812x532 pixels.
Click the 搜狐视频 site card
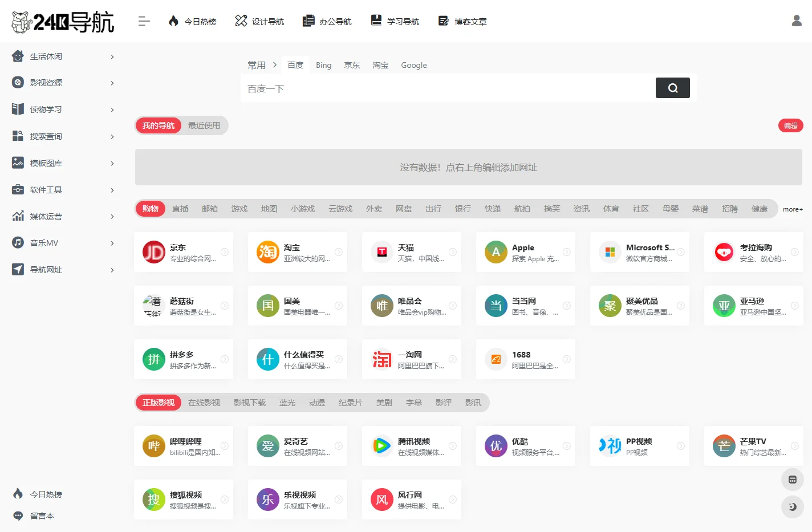(x=184, y=499)
